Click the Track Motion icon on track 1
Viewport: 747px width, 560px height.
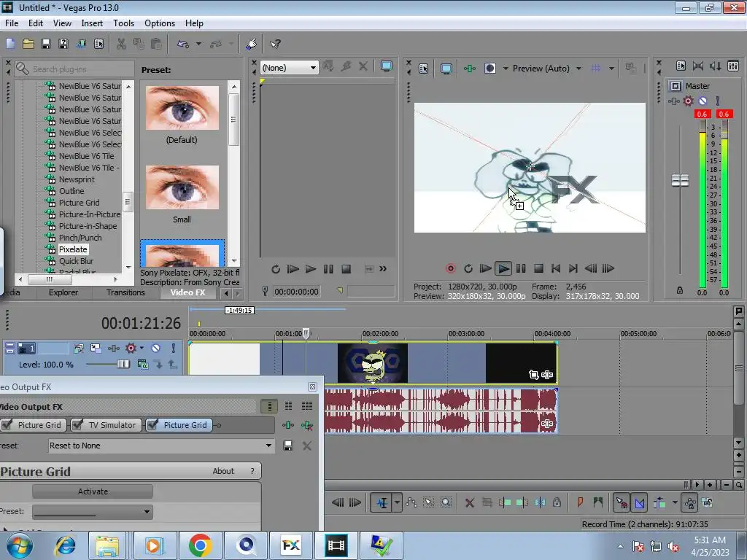(x=96, y=348)
